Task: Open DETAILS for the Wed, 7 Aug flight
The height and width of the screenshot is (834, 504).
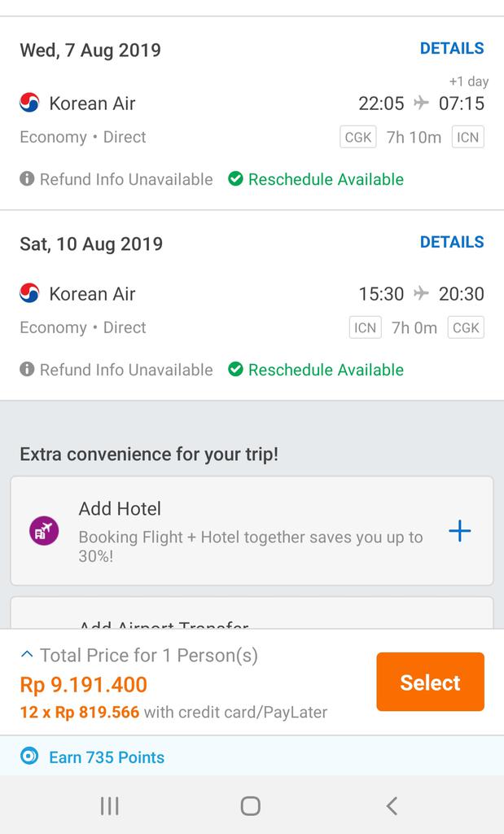Action: tap(452, 49)
